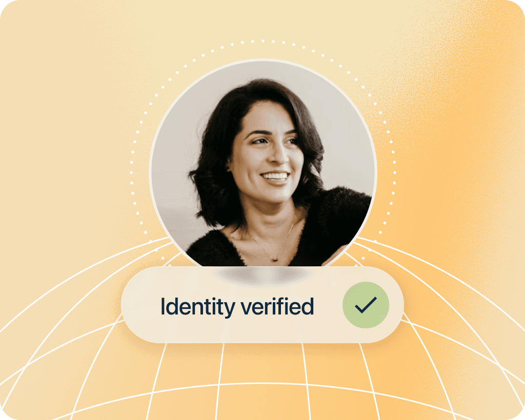Image resolution: width=525 pixels, height=420 pixels.
Task: Click the woman's eyes in the photo
Action: coord(275,140)
